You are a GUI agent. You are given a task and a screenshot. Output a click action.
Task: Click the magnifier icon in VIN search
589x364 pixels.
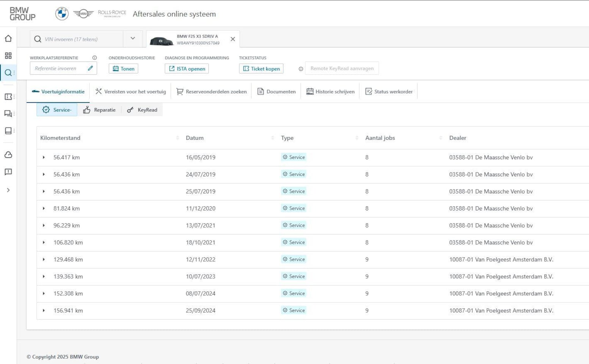(38, 39)
